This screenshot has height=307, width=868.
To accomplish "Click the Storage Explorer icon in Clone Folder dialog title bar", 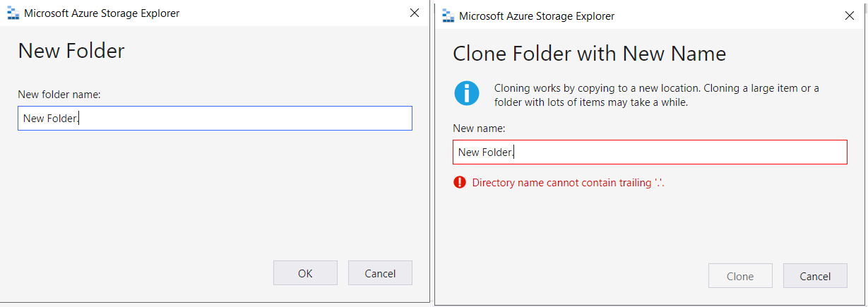I will coord(447,16).
